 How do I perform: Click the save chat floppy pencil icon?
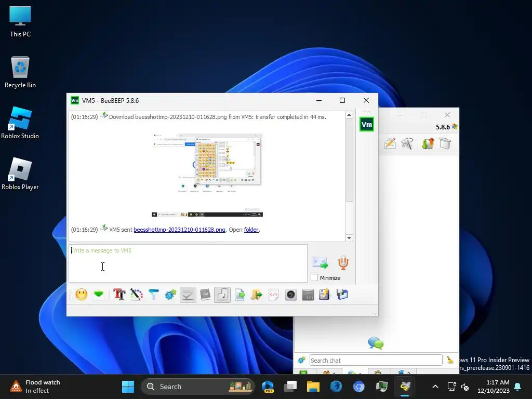click(324, 295)
